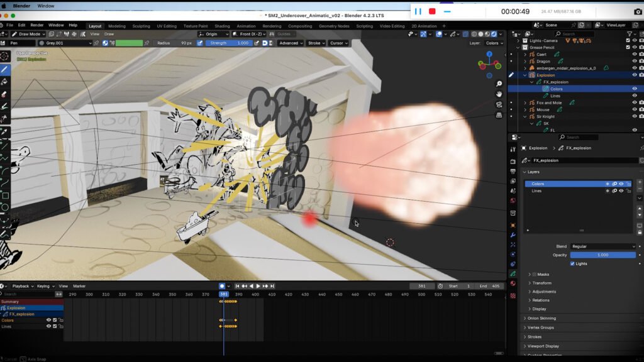Expand the Viewport Display panel
Image resolution: width=644 pixels, height=362 pixels.
tap(543, 346)
